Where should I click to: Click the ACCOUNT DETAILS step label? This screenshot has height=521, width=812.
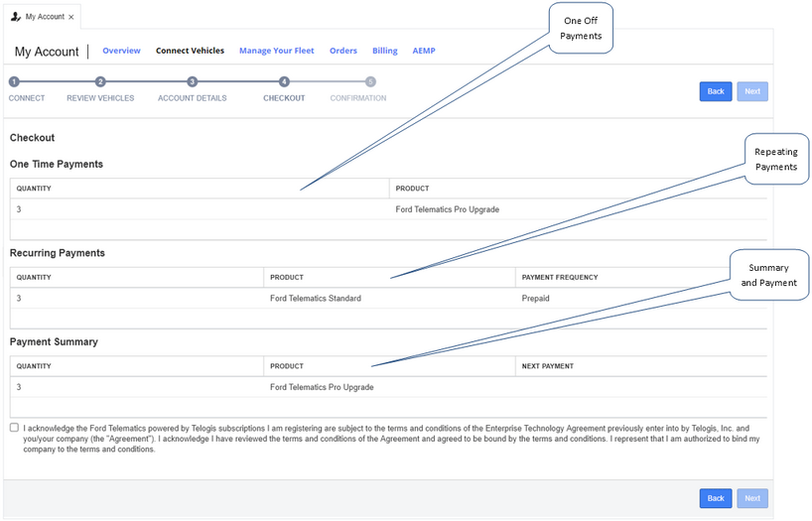point(193,98)
